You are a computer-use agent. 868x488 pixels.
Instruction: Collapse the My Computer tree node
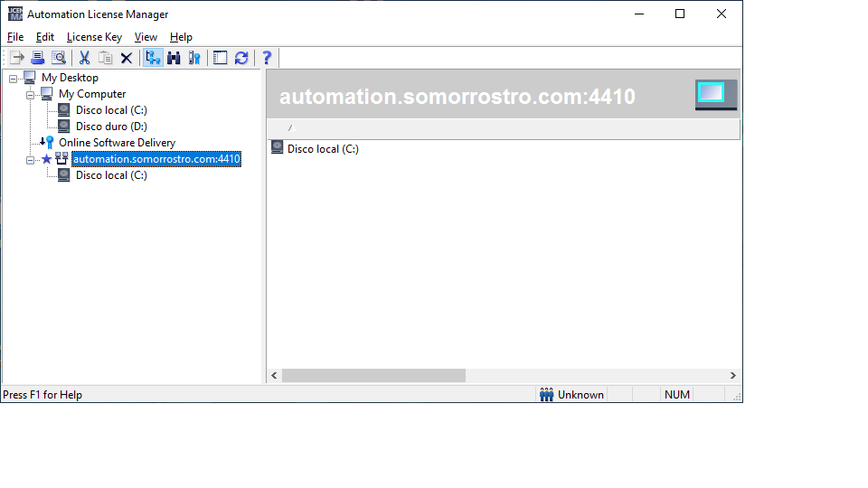(30, 94)
